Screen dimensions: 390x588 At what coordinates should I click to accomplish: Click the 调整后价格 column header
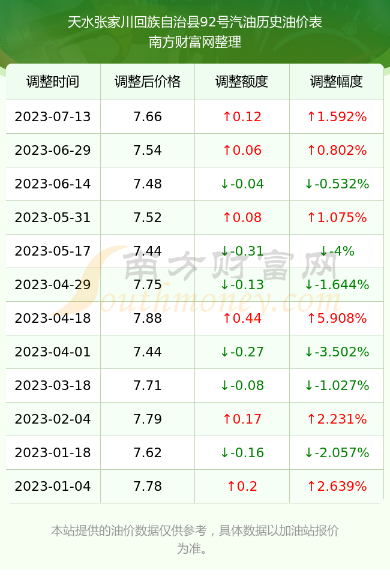click(148, 82)
